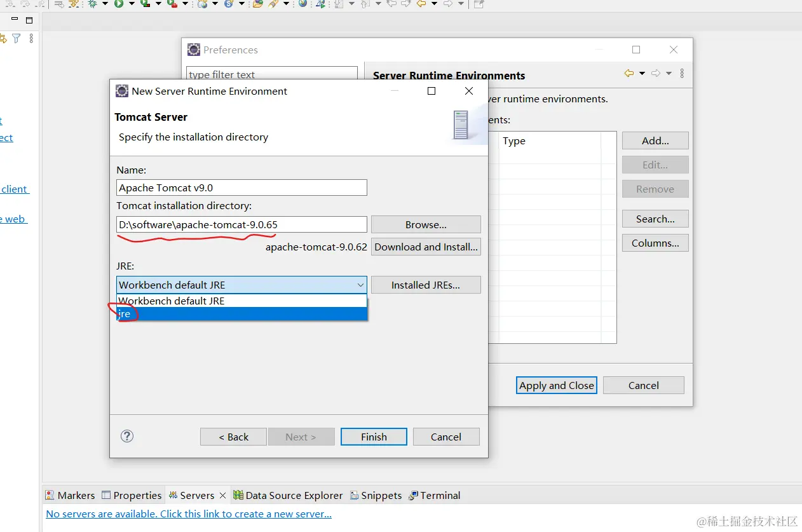Click Apply and Close in Preferences

pyautogui.click(x=557, y=385)
